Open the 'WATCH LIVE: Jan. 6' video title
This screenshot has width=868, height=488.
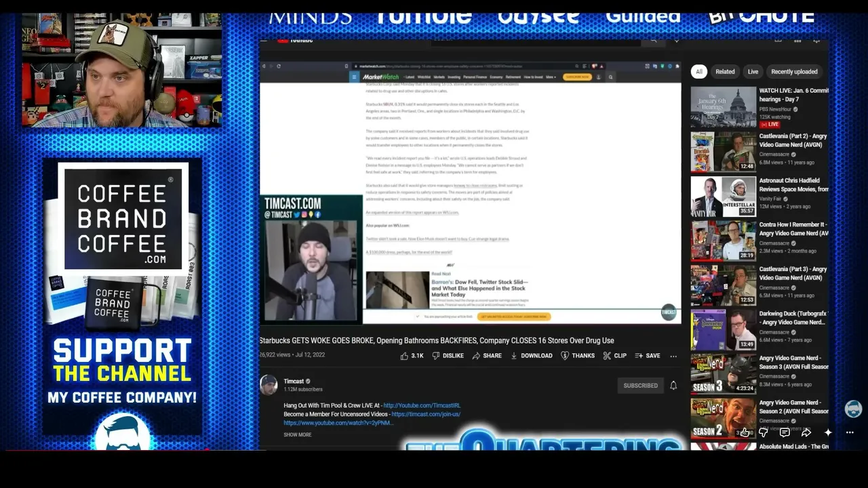(794, 95)
